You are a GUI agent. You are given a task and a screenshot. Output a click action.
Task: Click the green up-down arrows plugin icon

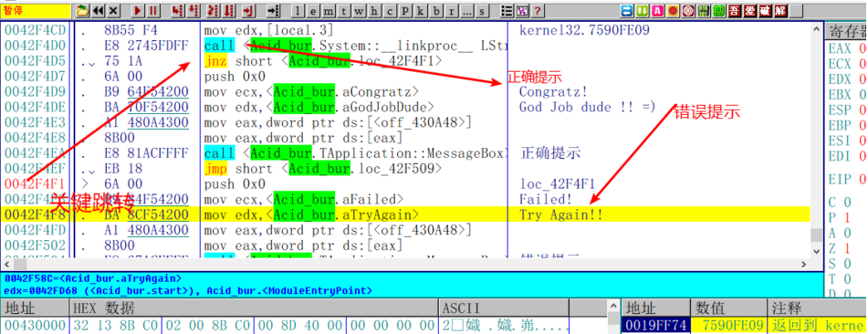point(643,11)
